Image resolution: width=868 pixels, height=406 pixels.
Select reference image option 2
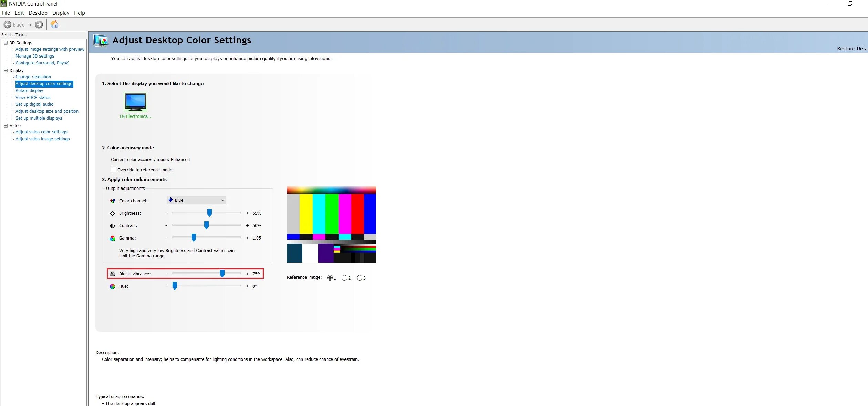coord(344,277)
